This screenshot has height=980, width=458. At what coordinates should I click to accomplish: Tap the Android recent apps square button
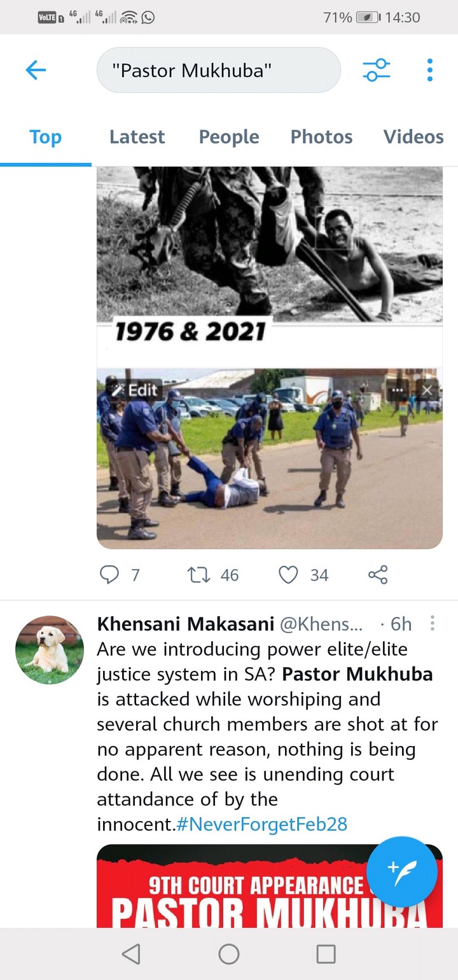326,953
